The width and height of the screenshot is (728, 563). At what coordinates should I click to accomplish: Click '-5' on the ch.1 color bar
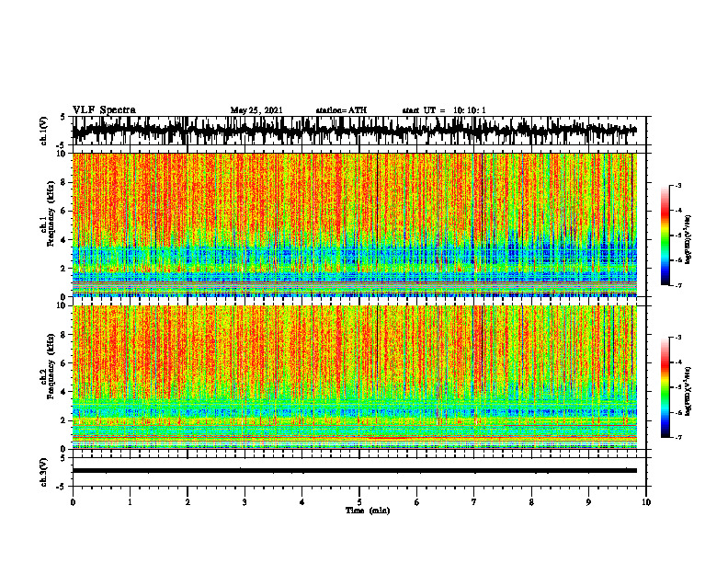(677, 236)
